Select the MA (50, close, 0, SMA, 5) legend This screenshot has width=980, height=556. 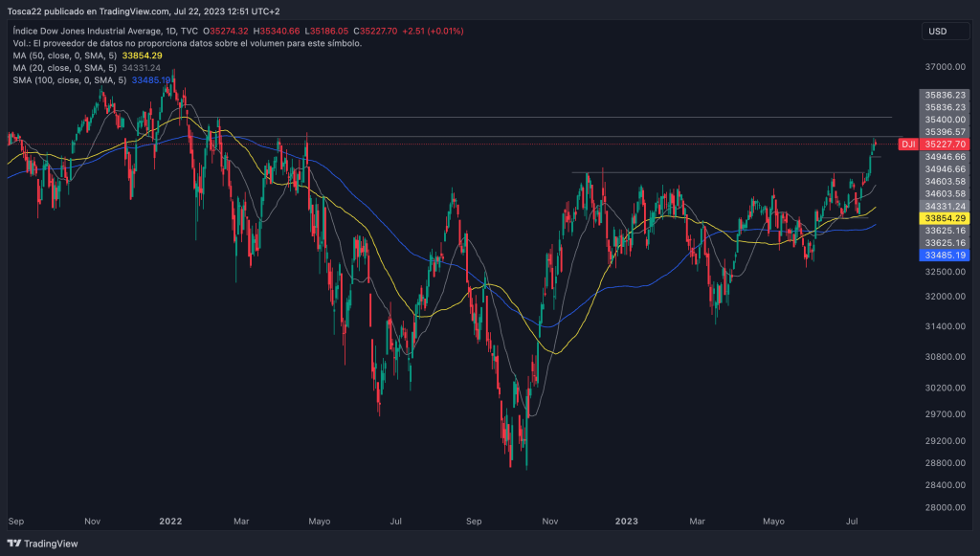tap(65, 56)
